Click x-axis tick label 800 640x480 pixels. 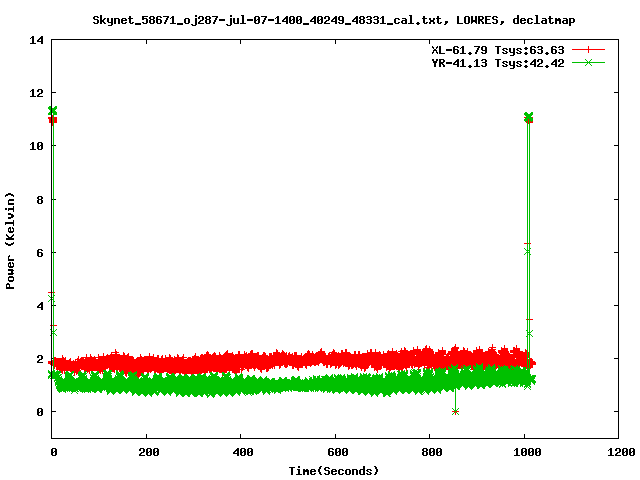432,452
